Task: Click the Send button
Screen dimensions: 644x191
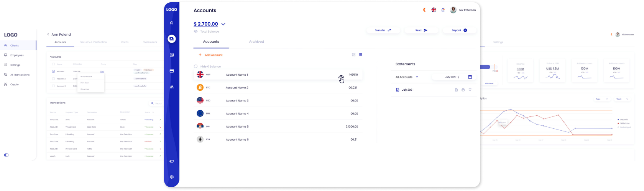Action: coord(421,30)
